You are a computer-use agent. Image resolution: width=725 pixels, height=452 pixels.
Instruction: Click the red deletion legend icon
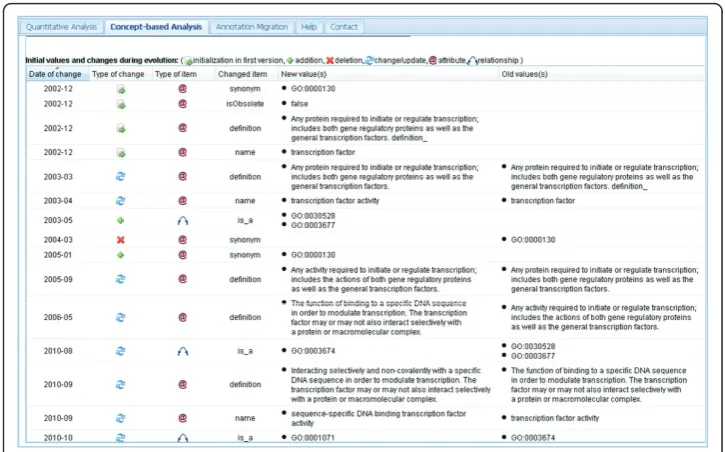click(330, 61)
